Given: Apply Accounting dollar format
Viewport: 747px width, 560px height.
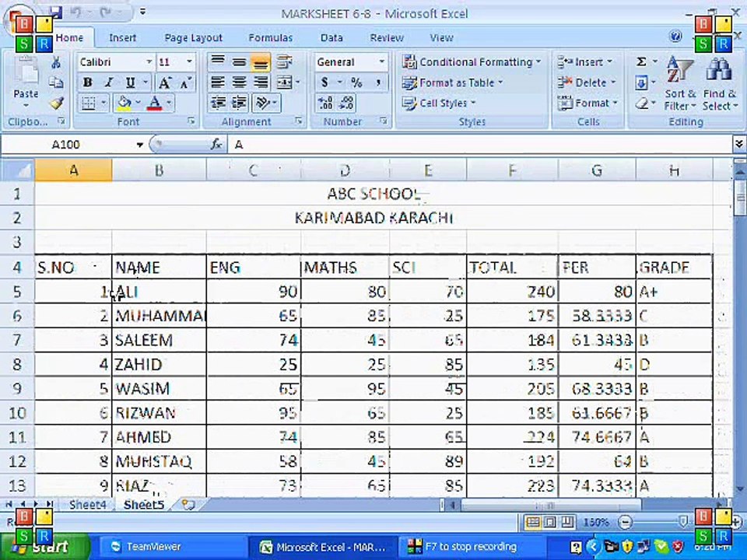Looking at the screenshot, I should [325, 82].
